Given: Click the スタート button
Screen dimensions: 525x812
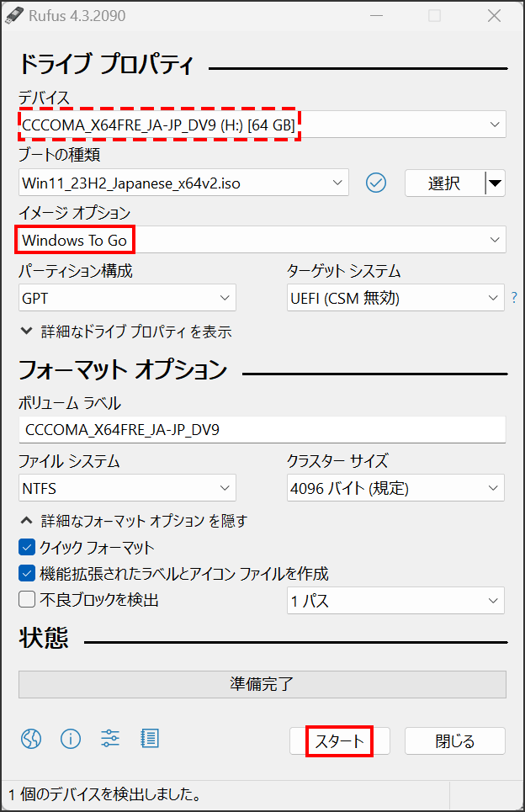Looking at the screenshot, I should point(340,741).
